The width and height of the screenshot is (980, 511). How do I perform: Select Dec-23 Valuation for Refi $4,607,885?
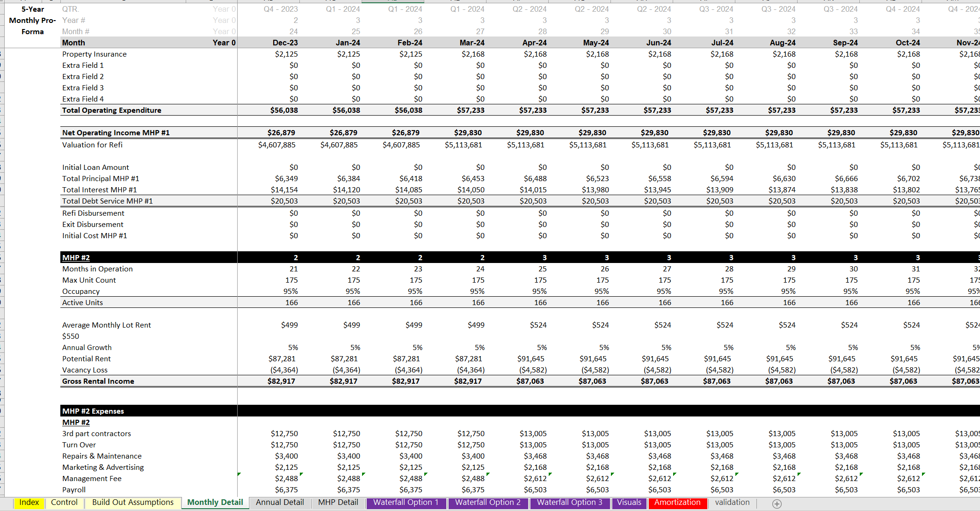[x=277, y=145]
